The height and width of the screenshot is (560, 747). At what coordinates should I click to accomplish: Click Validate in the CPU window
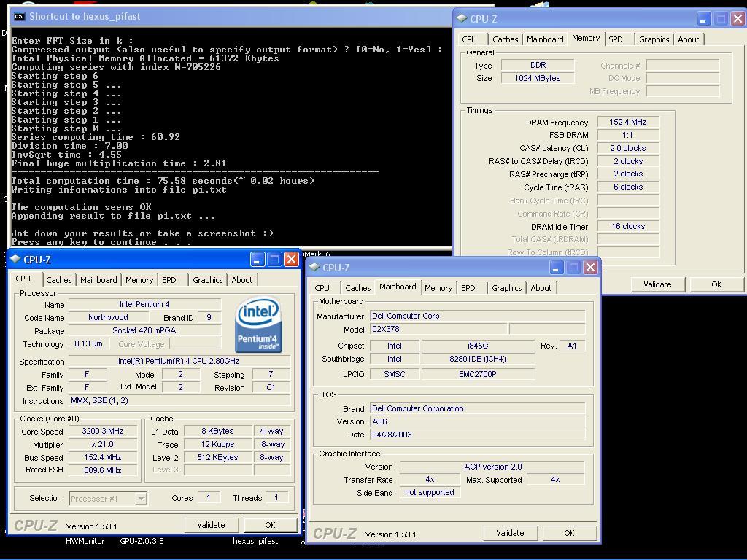[x=211, y=525]
